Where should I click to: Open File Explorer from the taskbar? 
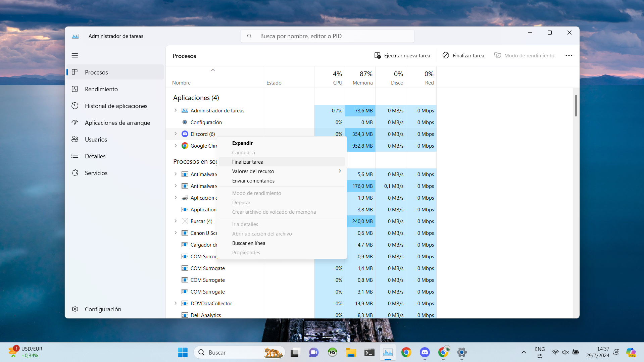coord(351,352)
